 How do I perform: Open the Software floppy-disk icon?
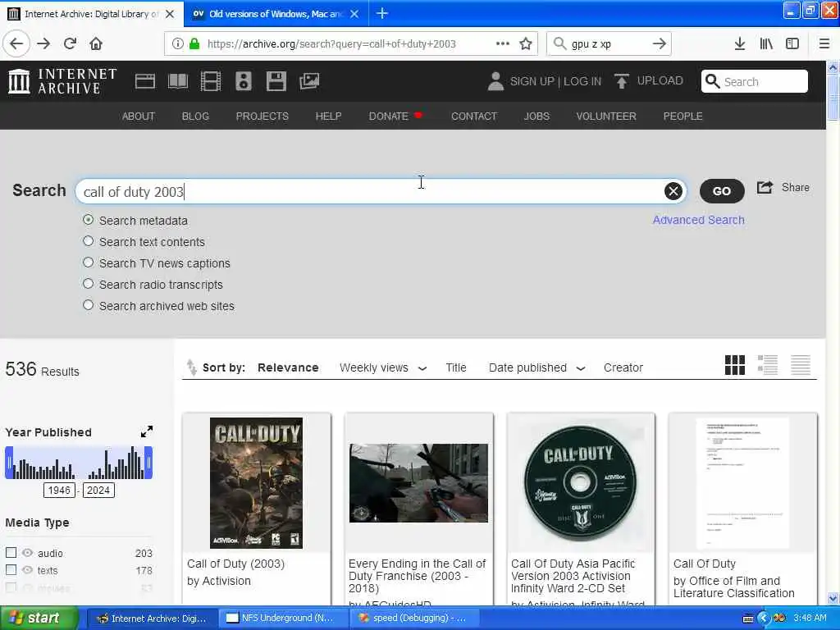276,81
